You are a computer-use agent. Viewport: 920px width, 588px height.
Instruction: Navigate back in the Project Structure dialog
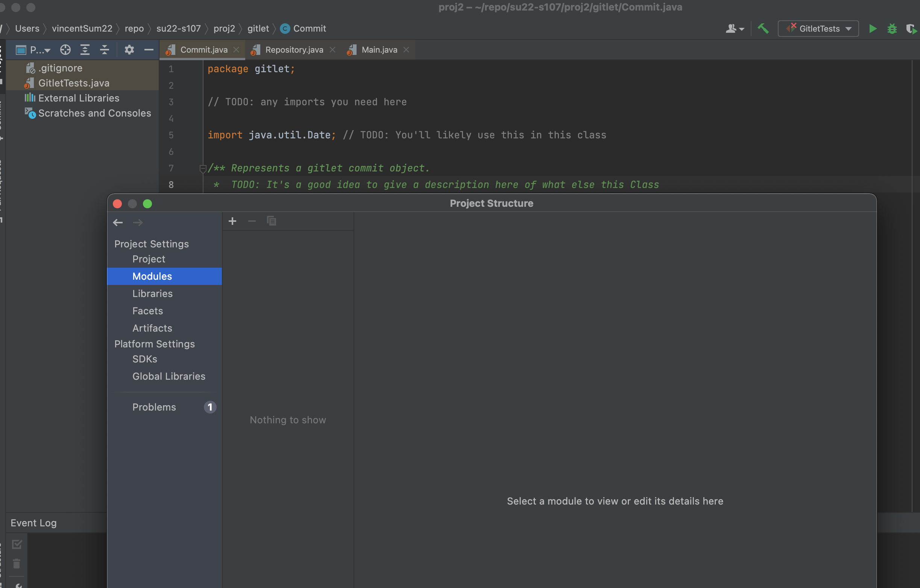(118, 223)
